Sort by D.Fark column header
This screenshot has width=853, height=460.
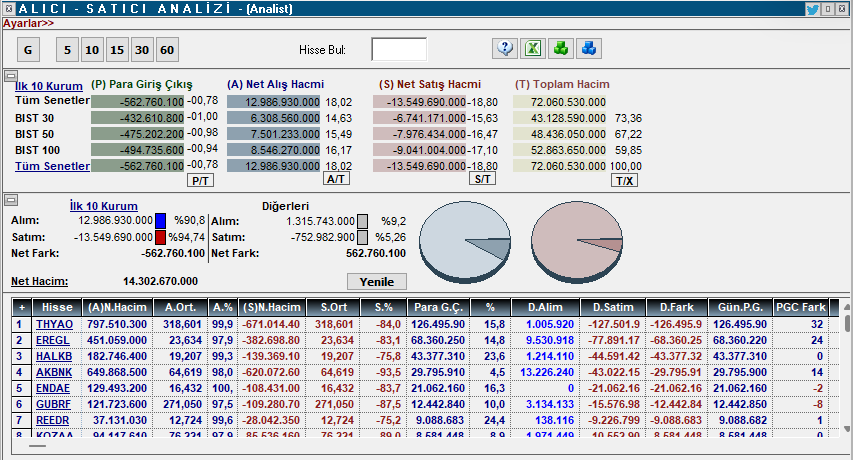coord(677,307)
